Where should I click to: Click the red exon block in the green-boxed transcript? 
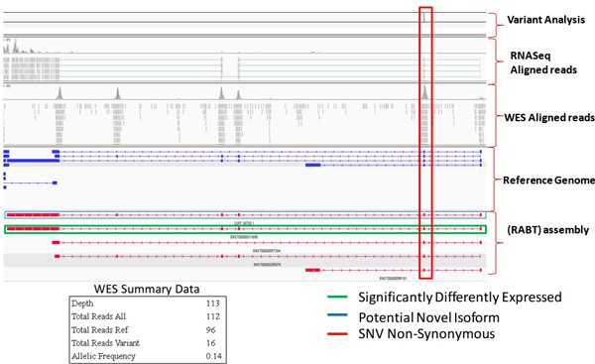click(33, 228)
